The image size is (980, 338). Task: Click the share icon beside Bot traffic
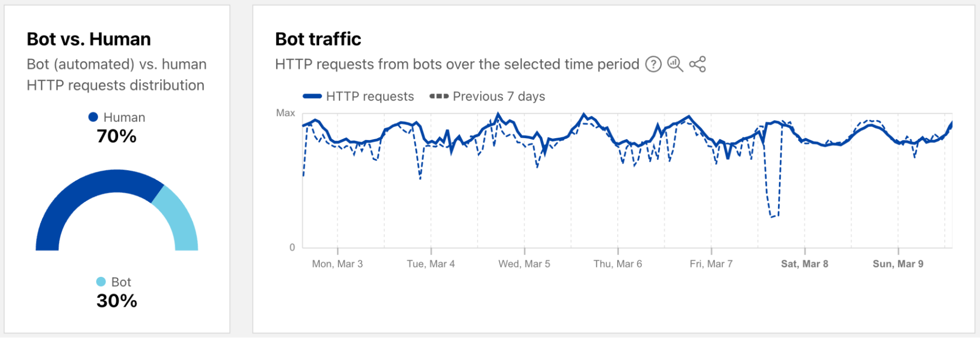pos(697,64)
